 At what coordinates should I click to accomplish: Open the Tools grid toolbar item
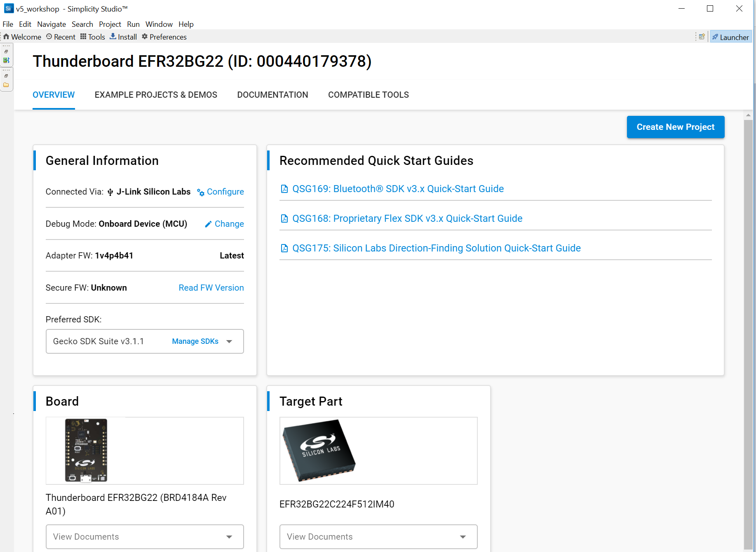[93, 37]
